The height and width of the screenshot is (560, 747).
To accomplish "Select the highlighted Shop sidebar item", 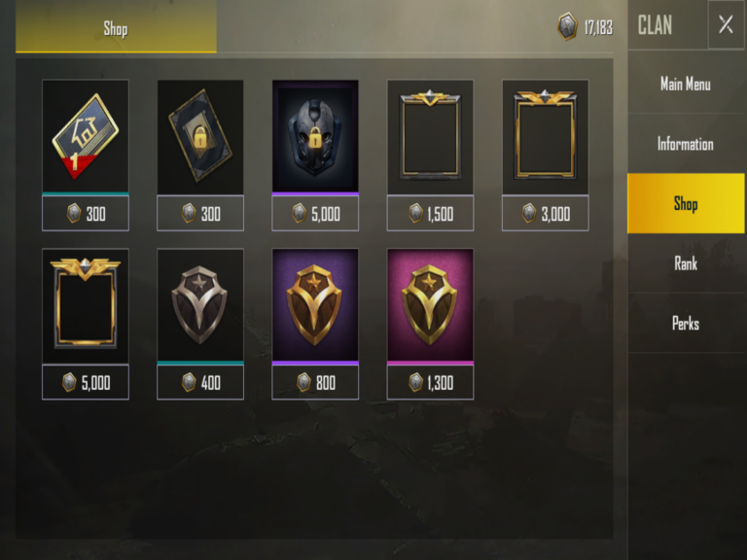I will (x=686, y=203).
